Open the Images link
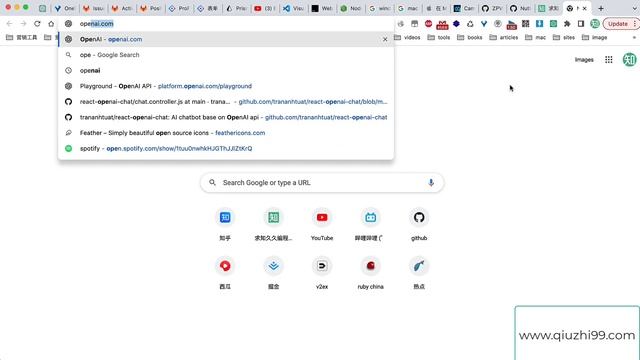640x360 pixels. click(584, 60)
